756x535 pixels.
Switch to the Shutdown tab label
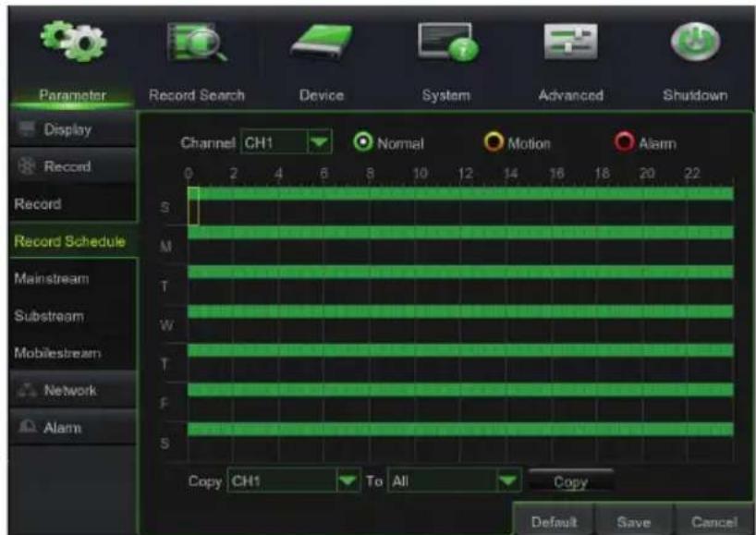[x=695, y=95]
